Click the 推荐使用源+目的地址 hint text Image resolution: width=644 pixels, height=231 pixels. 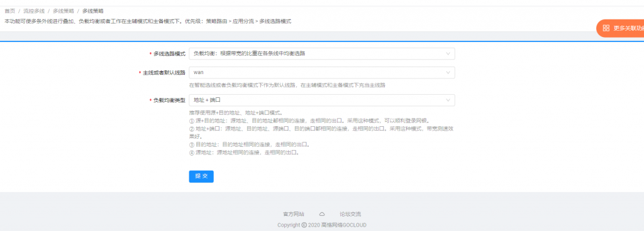click(x=236, y=112)
